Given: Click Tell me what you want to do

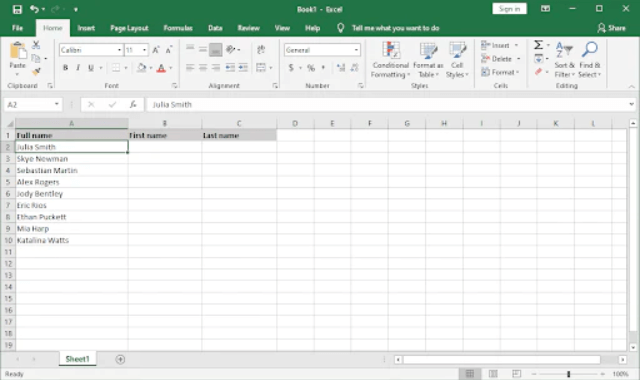Looking at the screenshot, I should pyautogui.click(x=395, y=28).
